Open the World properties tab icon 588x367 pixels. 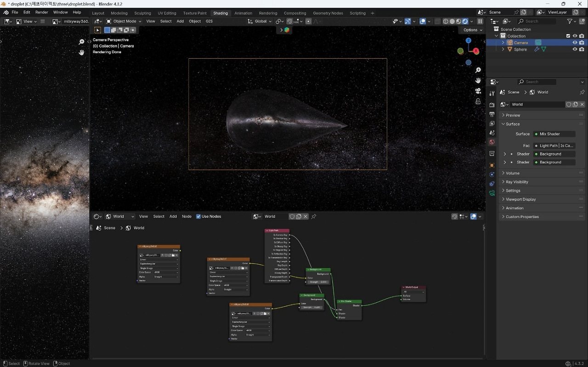tap(492, 142)
